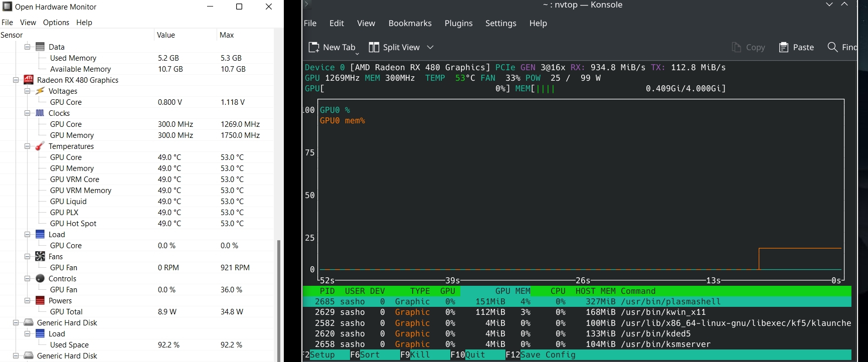Open the Settings menu in Konsole

tap(500, 24)
